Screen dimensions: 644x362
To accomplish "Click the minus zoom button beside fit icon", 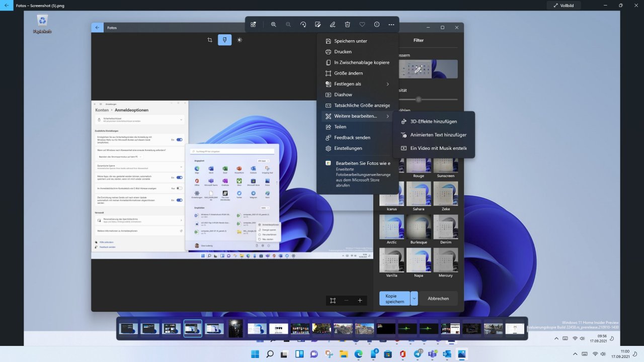I will click(x=346, y=300).
